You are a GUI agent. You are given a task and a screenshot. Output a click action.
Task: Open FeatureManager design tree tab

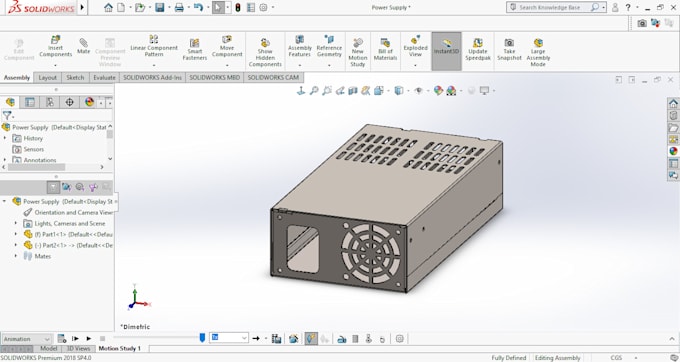tap(10, 102)
